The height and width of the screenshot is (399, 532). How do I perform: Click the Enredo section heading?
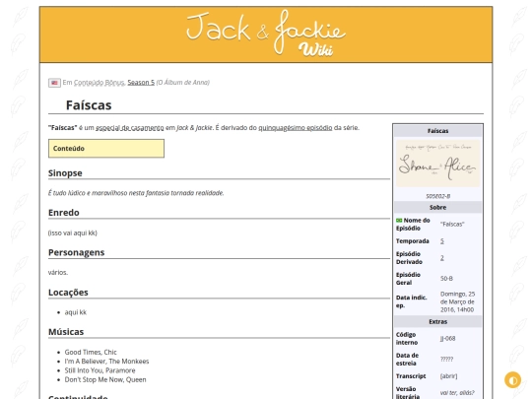pos(64,213)
